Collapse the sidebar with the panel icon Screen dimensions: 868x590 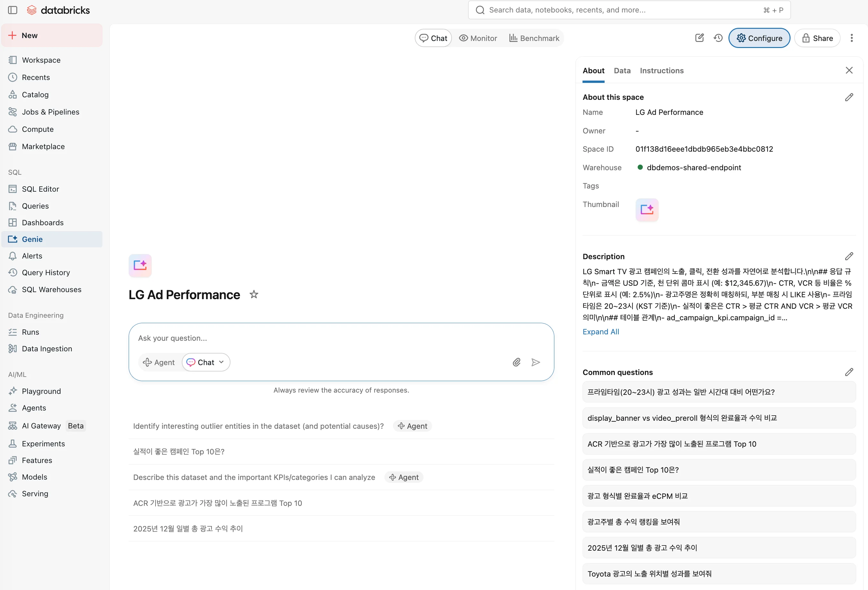click(13, 10)
